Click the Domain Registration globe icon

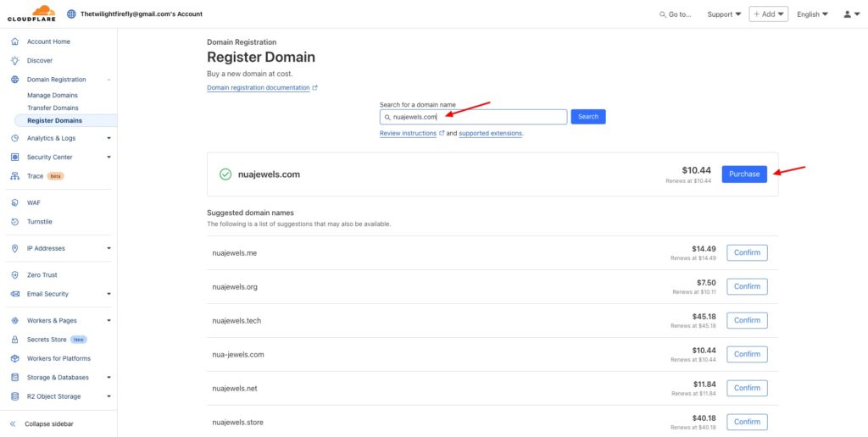pyautogui.click(x=15, y=80)
